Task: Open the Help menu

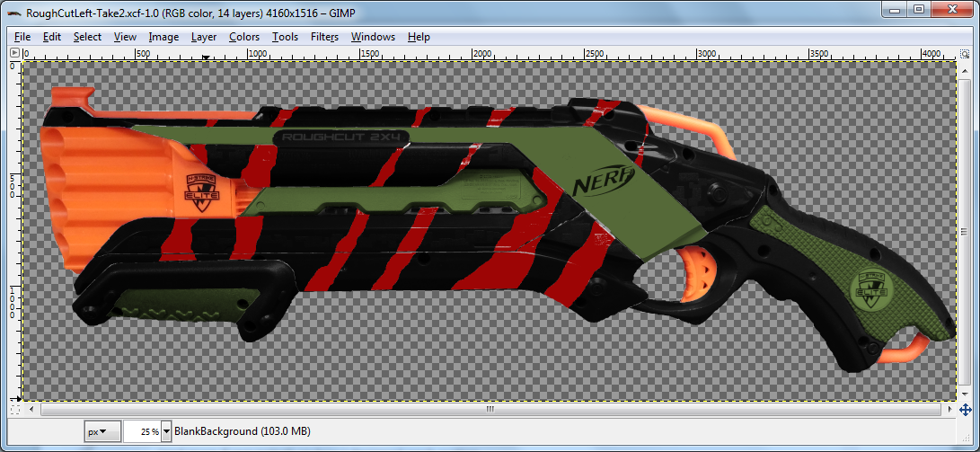Action: [x=419, y=37]
